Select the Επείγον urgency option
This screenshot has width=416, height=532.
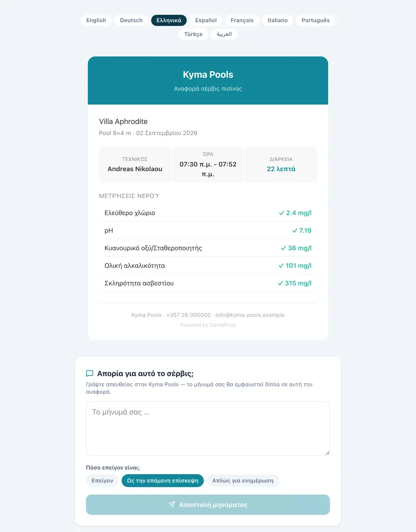[102, 481]
